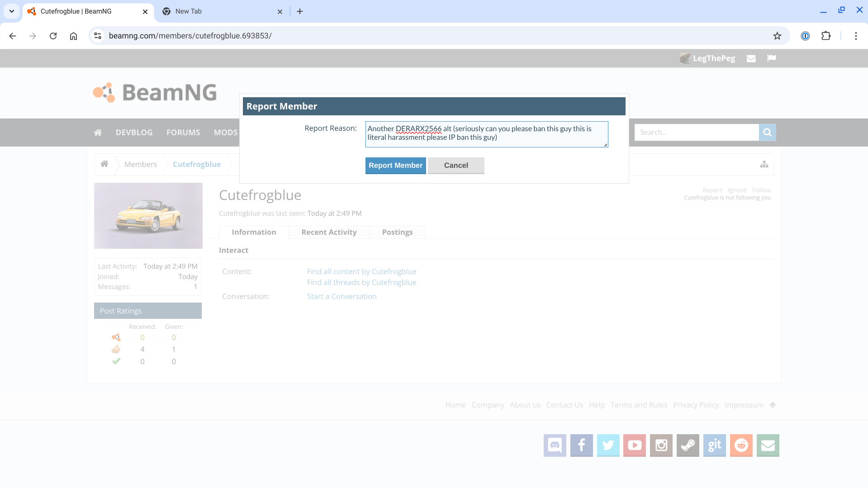Click the Report Member submit button

point(395,166)
